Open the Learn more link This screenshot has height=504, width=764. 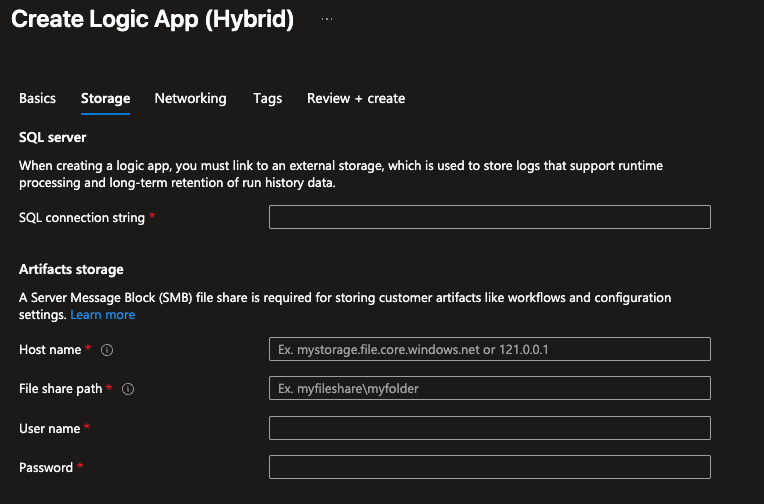[x=102, y=315]
